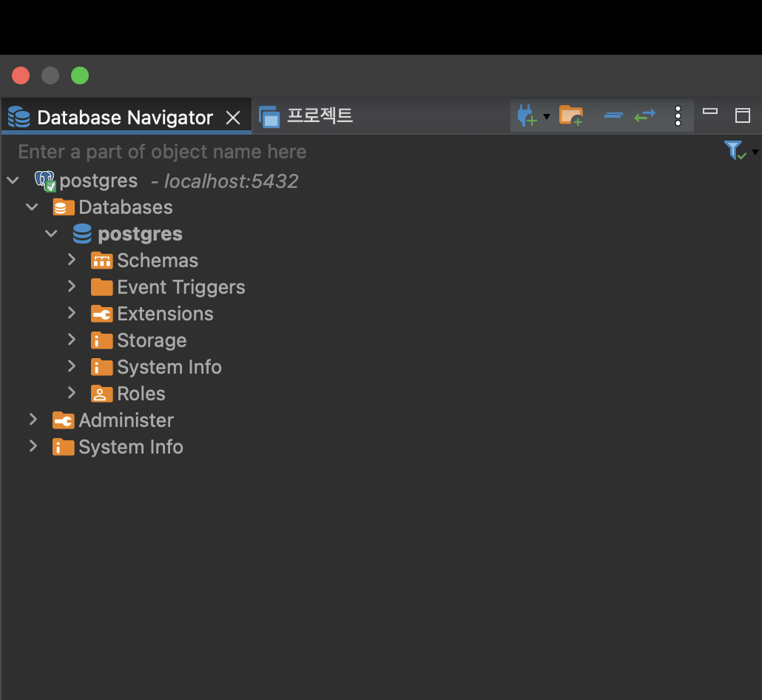Click the New Database Connection plug icon
Screen dimensions: 762x700
click(527, 115)
